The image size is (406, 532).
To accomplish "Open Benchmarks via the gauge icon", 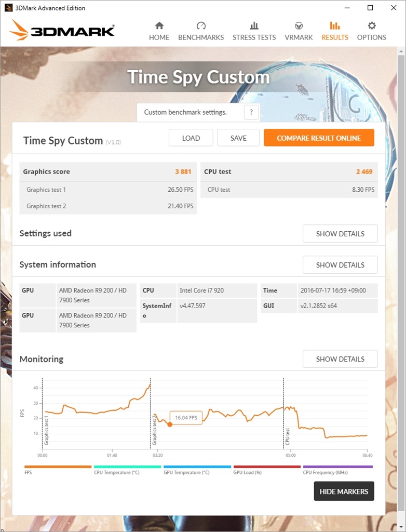I will click(x=201, y=25).
